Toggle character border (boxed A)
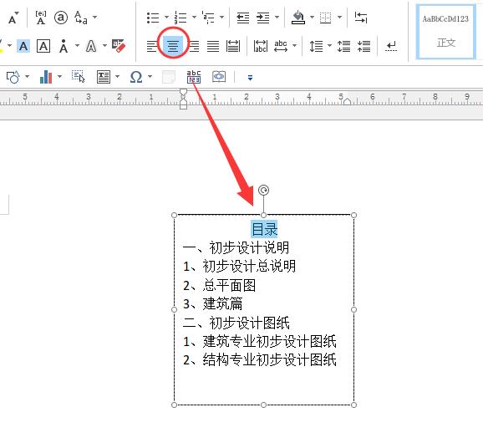 tap(43, 46)
